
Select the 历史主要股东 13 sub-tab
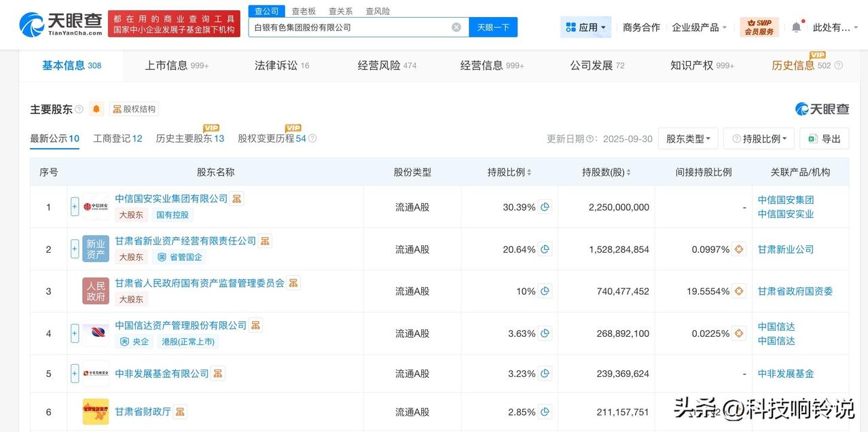pos(190,139)
